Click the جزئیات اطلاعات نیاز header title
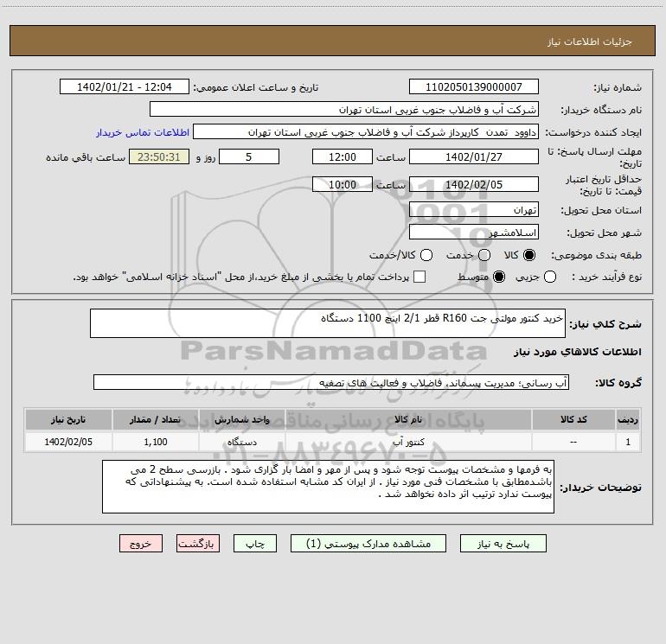Image resolution: width=666 pixels, height=644 pixels. click(x=590, y=41)
